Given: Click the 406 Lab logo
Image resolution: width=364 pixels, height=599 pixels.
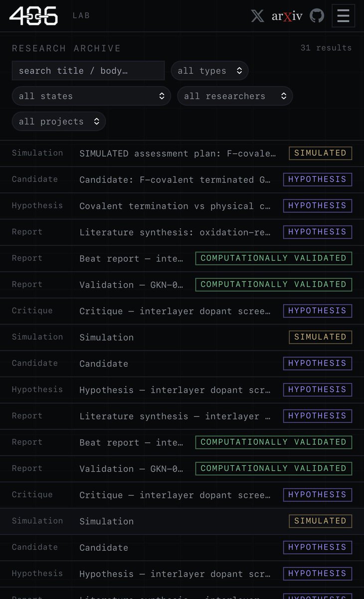Looking at the screenshot, I should [33, 16].
